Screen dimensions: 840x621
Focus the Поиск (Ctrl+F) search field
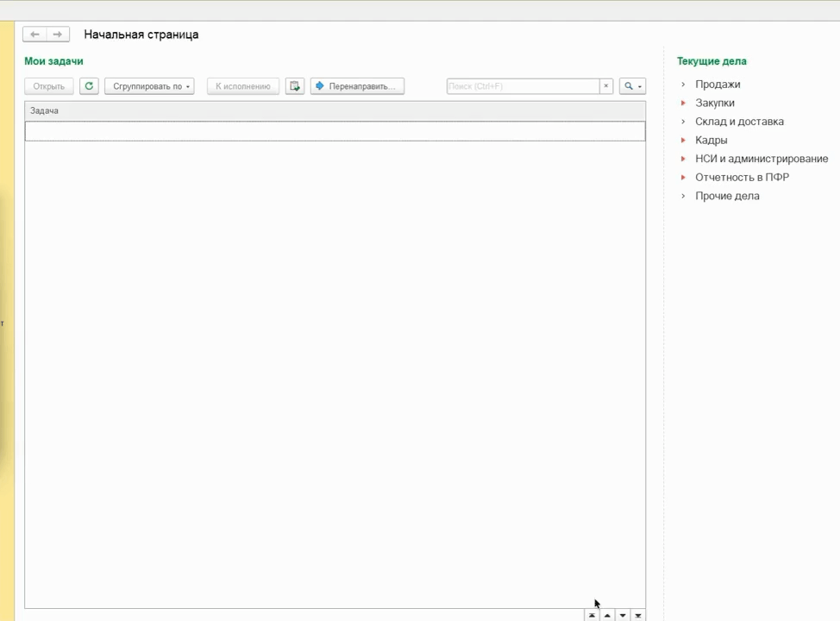(x=523, y=86)
